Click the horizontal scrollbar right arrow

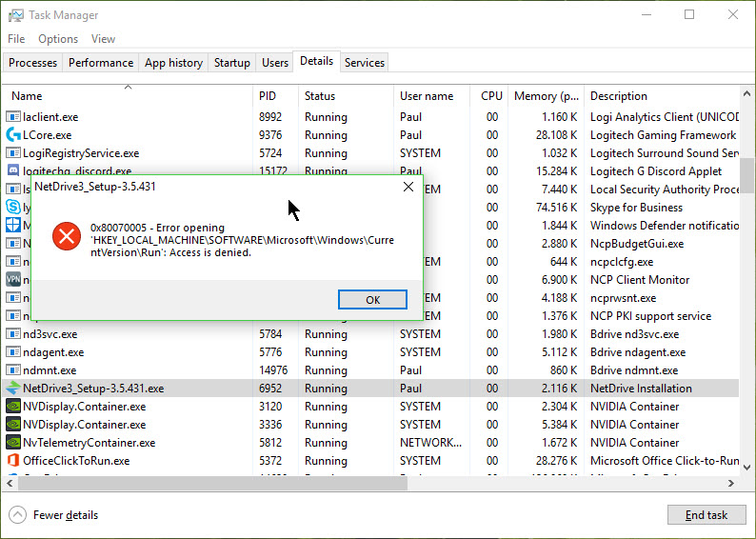731,483
